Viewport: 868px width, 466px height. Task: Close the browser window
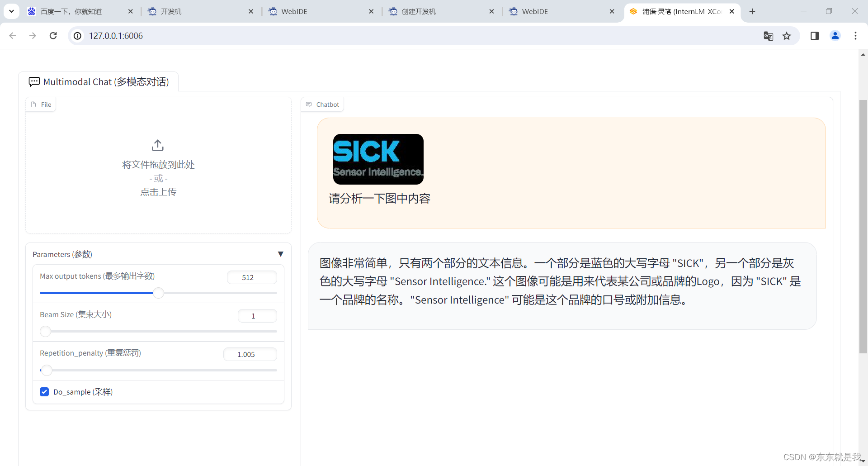854,11
